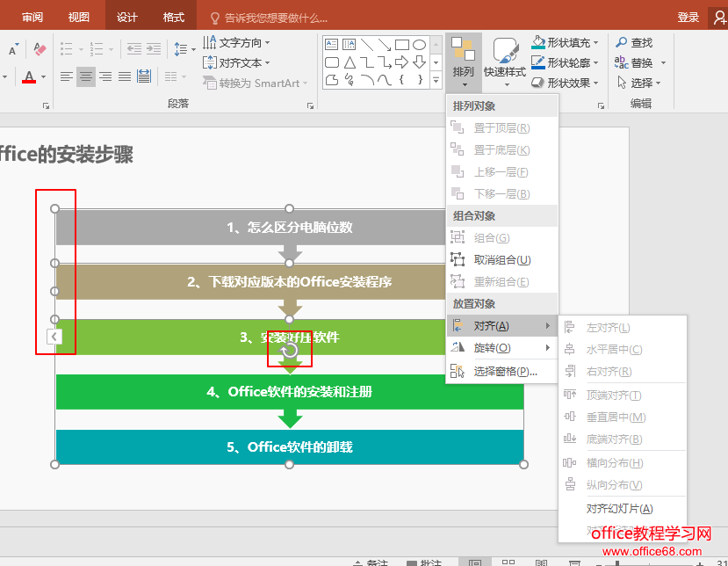Select the oval shape
This screenshot has width=728, height=566.
tap(419, 45)
